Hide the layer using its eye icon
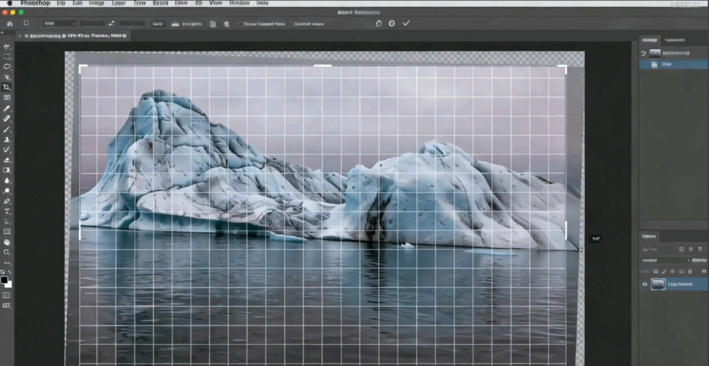 [645, 284]
